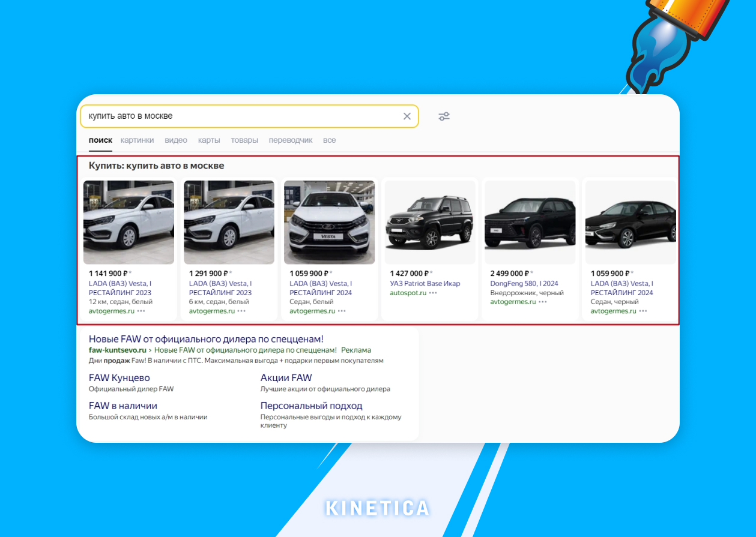Screen dimensions: 756x537
Task: Open the 'все' tab
Action: click(329, 140)
